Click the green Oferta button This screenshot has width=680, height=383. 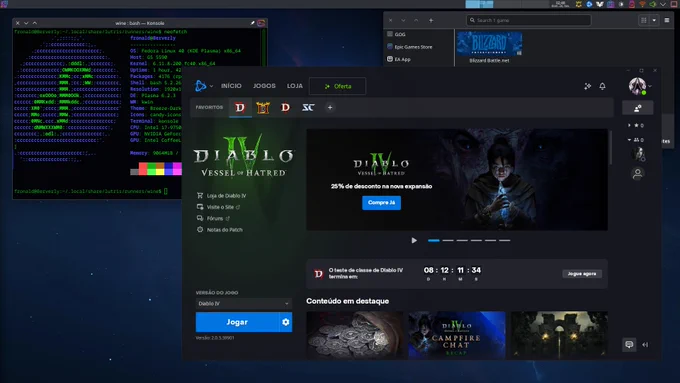click(337, 86)
